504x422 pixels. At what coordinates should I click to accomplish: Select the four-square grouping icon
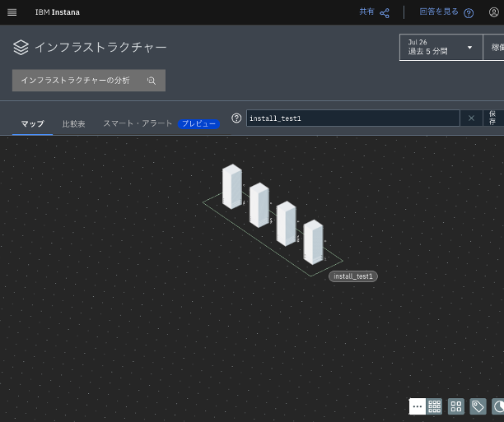[456, 406]
